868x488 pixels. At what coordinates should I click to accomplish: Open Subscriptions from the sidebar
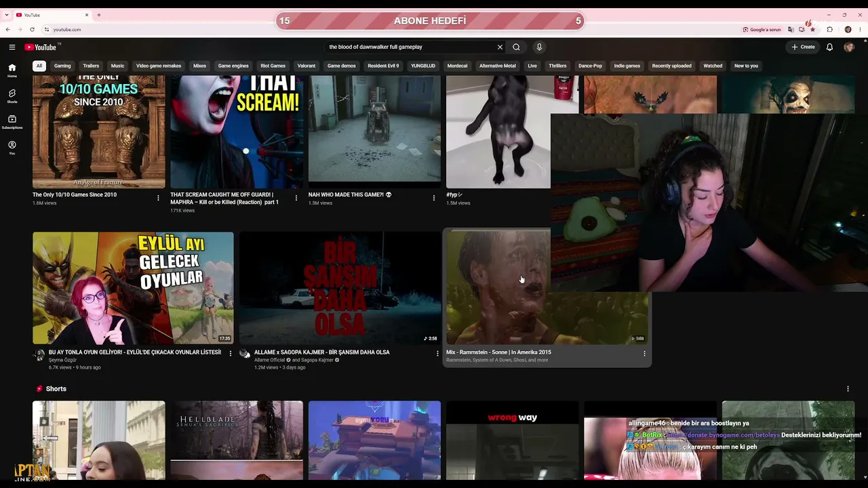point(12,122)
